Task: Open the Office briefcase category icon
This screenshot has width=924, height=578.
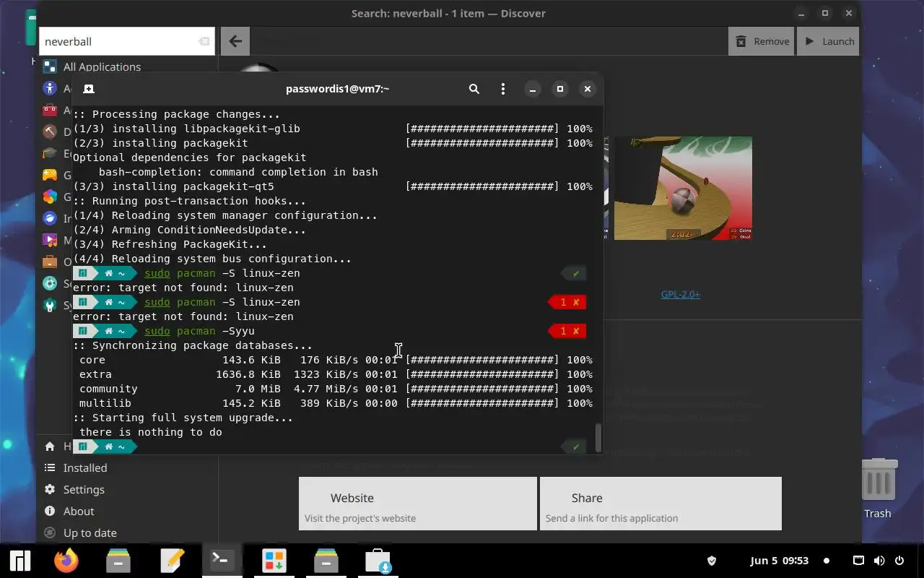Action: pos(50,262)
